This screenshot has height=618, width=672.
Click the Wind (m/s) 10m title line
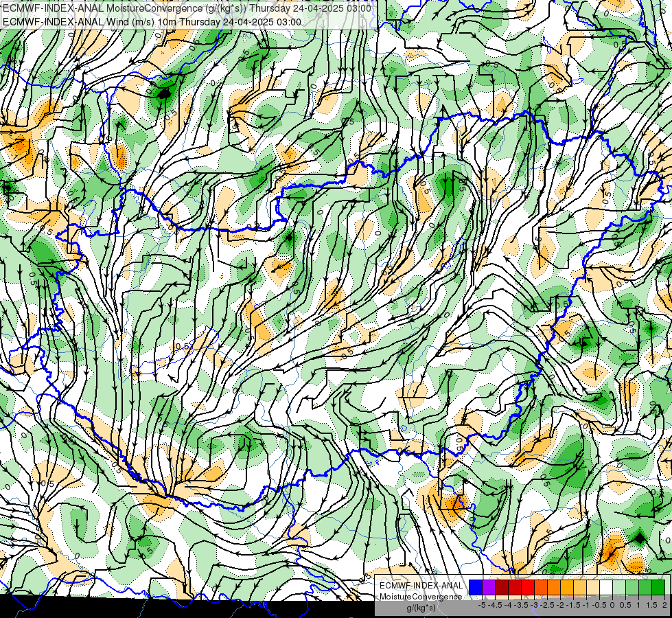(x=152, y=22)
